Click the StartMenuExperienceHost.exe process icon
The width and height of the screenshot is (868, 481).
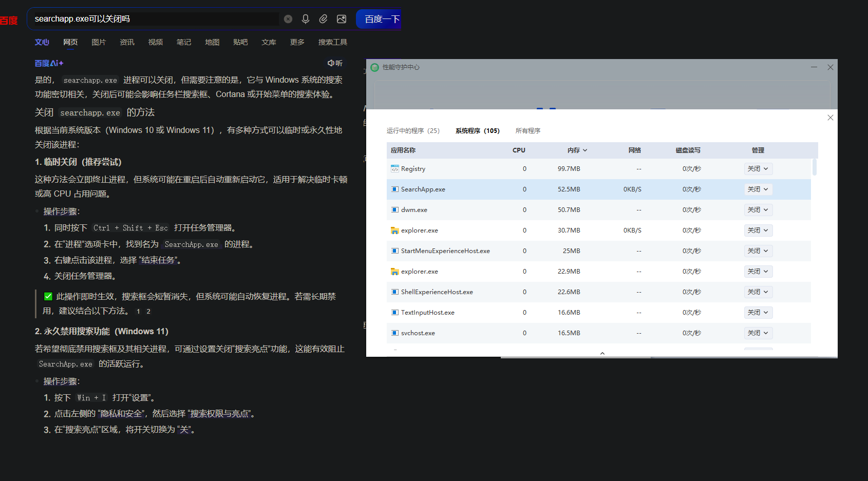tap(395, 251)
